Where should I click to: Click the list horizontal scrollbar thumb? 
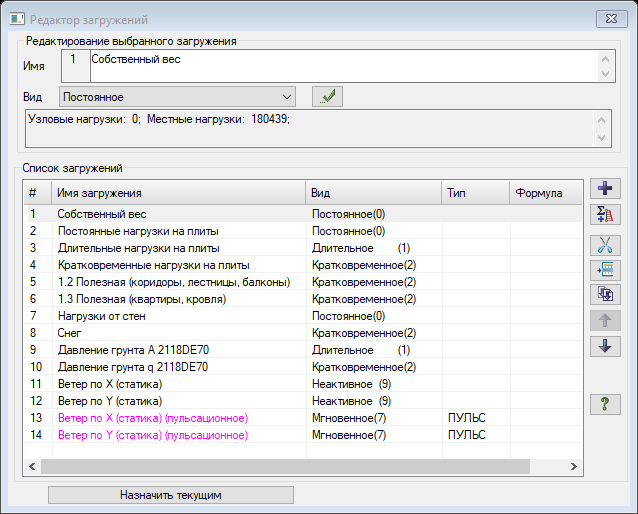tap(285, 466)
